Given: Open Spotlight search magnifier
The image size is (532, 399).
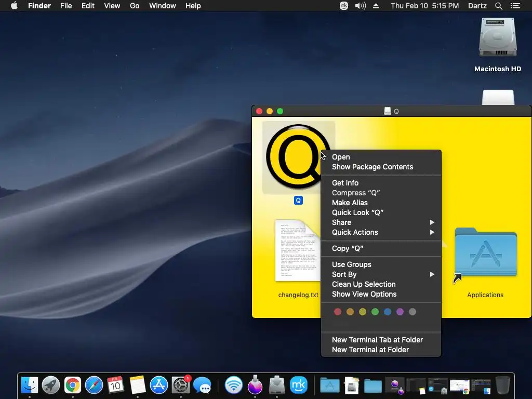Looking at the screenshot, I should tap(498, 6).
